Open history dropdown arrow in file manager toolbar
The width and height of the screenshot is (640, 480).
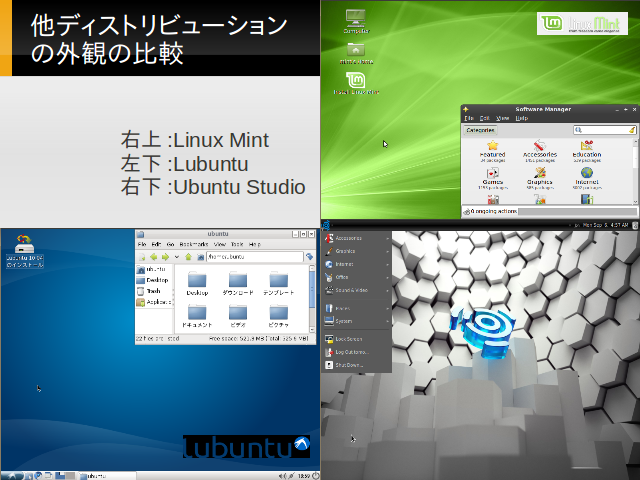(177, 257)
